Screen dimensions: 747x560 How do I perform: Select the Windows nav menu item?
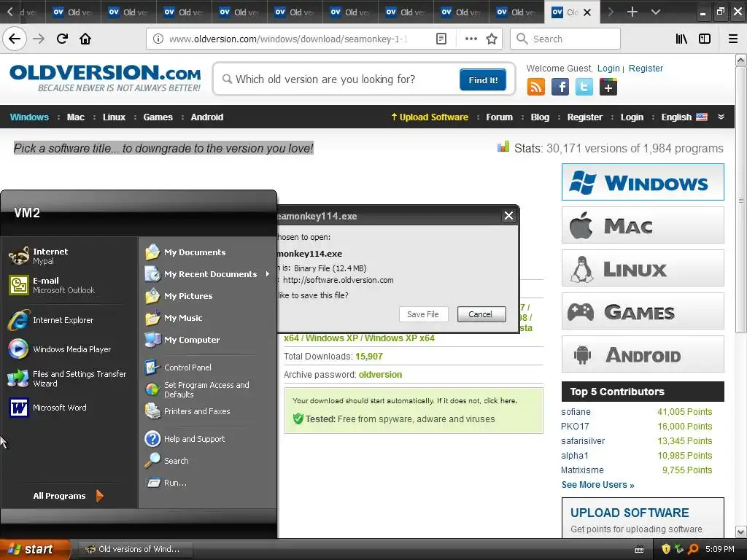pyautogui.click(x=29, y=117)
